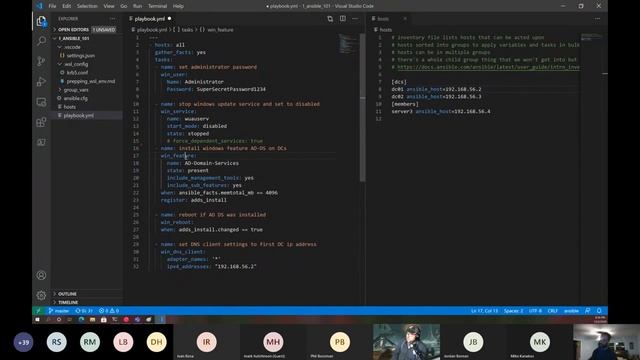The height and width of the screenshot is (360, 640).
Task: Open the Run and Debug view
Action: click(x=41, y=82)
